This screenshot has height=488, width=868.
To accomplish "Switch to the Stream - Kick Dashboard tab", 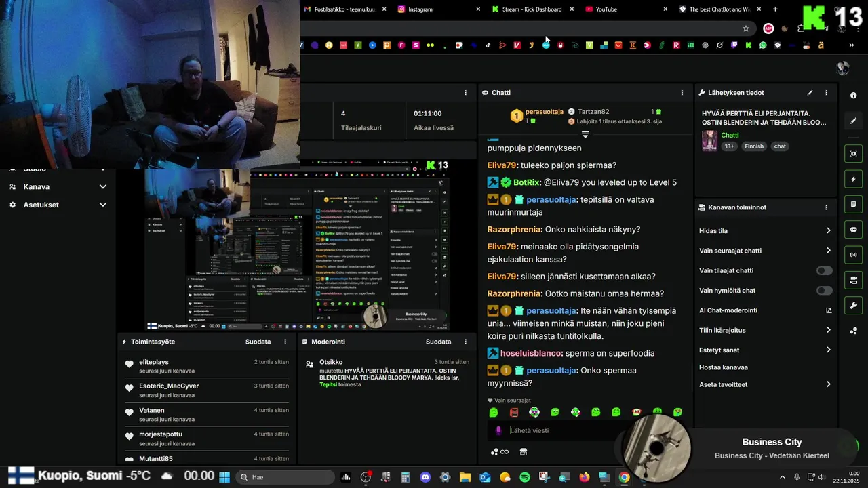I will point(532,9).
